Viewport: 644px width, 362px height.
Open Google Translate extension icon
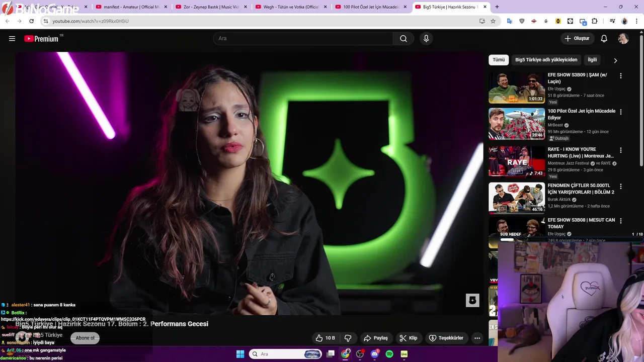[x=510, y=21]
